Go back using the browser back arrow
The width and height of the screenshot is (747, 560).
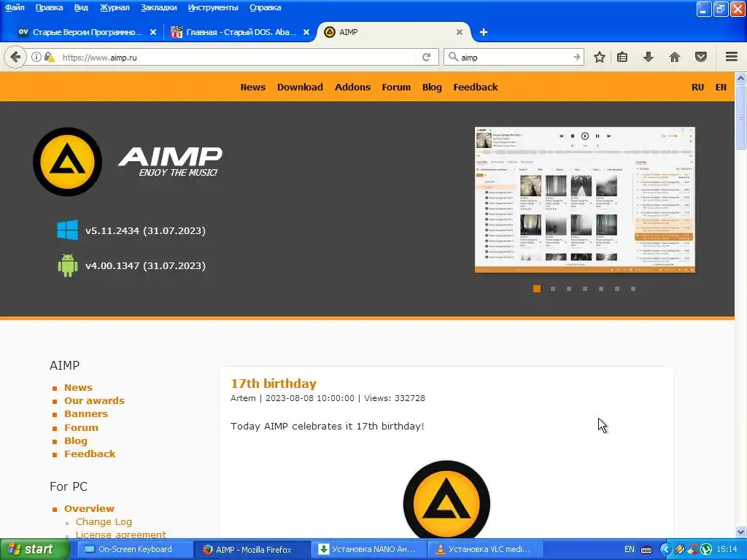pyautogui.click(x=15, y=57)
